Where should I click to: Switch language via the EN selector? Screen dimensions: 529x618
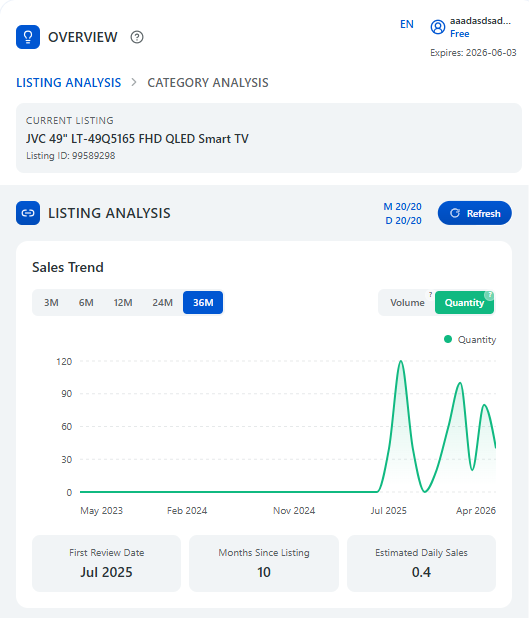point(407,24)
